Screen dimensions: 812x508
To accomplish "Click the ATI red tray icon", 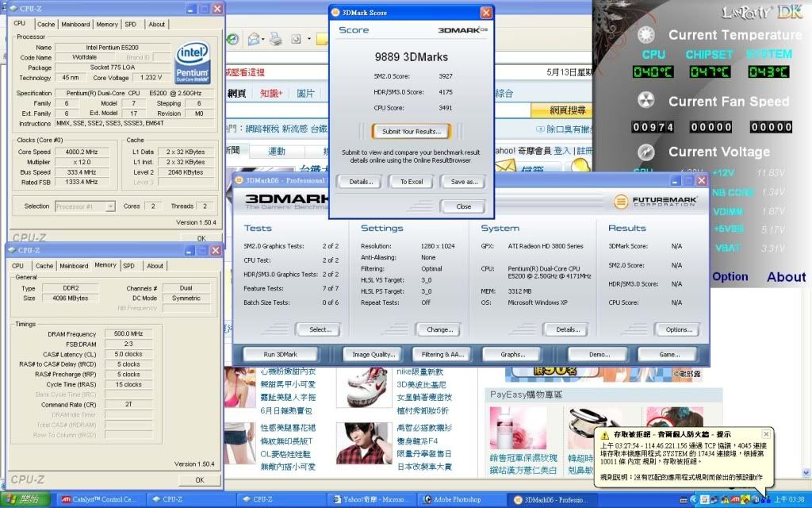I will (735, 500).
